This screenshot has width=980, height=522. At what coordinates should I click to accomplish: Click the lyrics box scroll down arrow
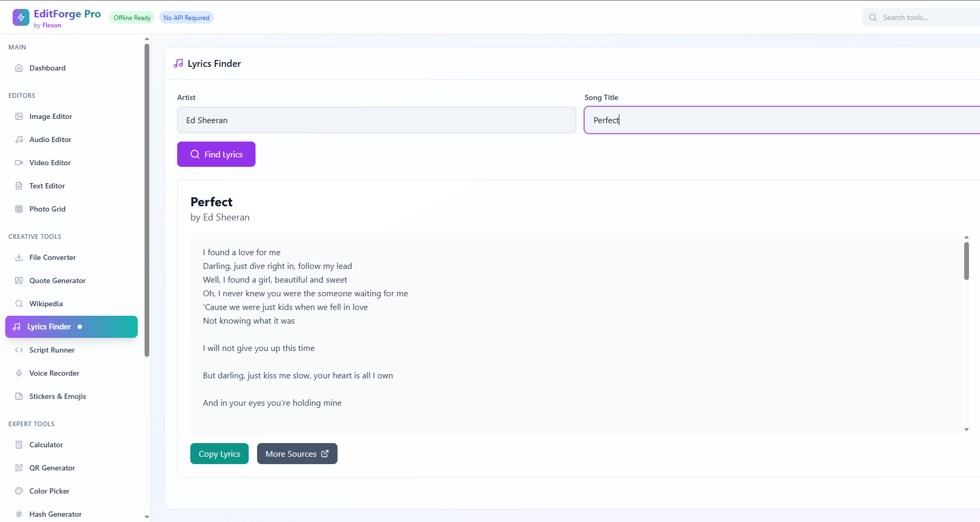(x=966, y=430)
